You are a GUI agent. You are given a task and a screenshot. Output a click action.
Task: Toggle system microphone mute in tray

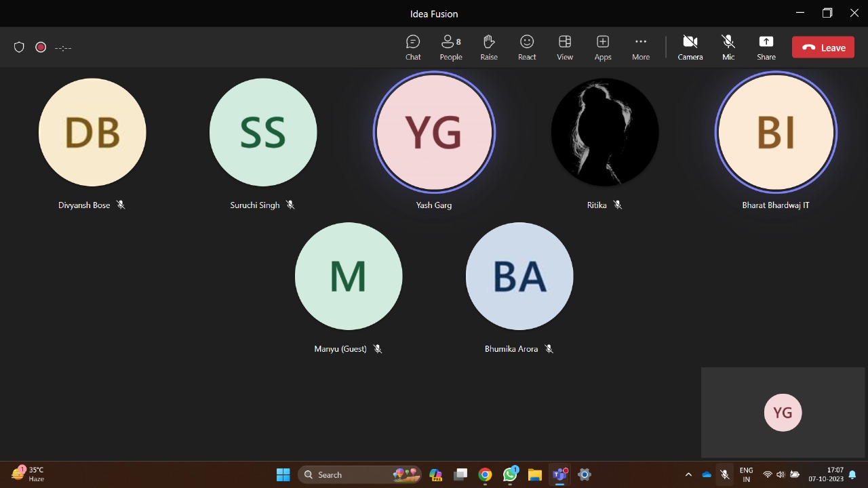[x=725, y=474]
